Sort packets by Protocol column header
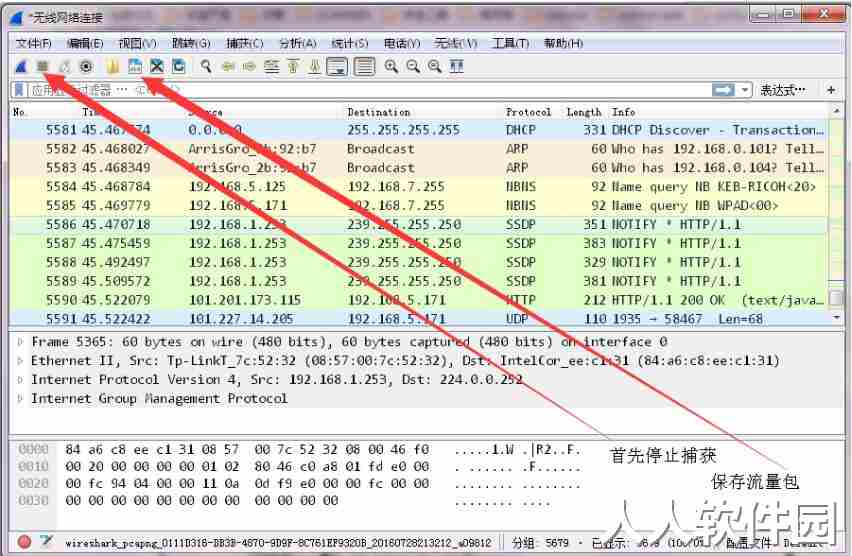 (528, 112)
